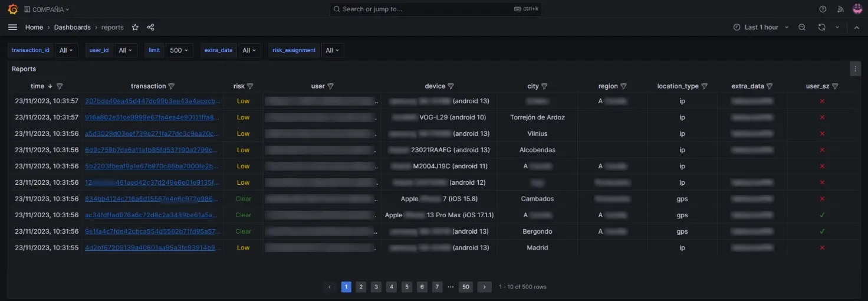Share the dashboard via share icon

[x=150, y=27]
